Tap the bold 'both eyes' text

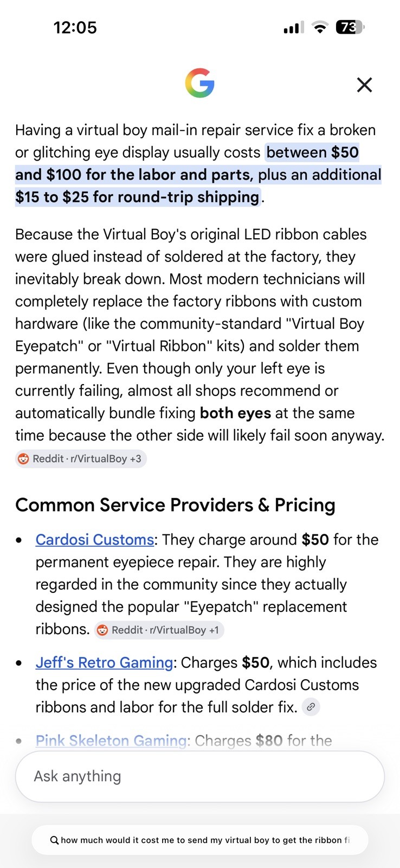pos(235,413)
